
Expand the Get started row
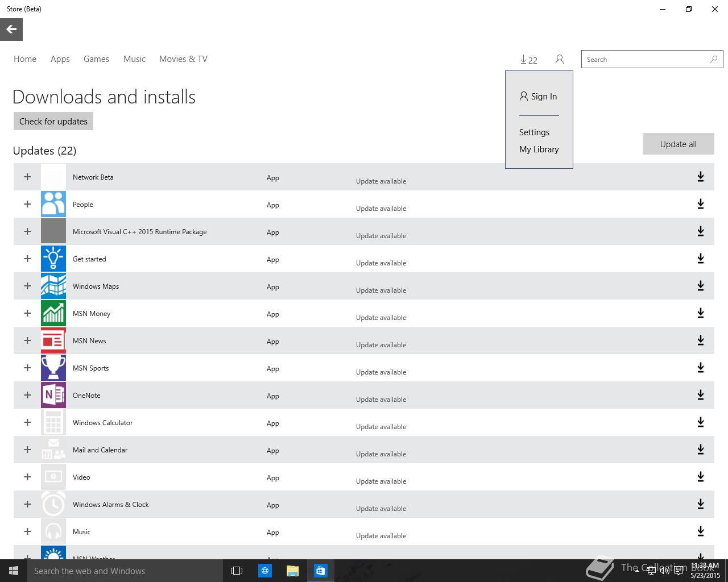(27, 259)
